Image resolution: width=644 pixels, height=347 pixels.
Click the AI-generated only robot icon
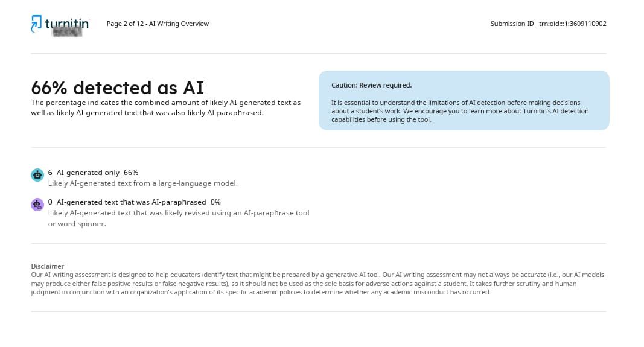click(37, 175)
